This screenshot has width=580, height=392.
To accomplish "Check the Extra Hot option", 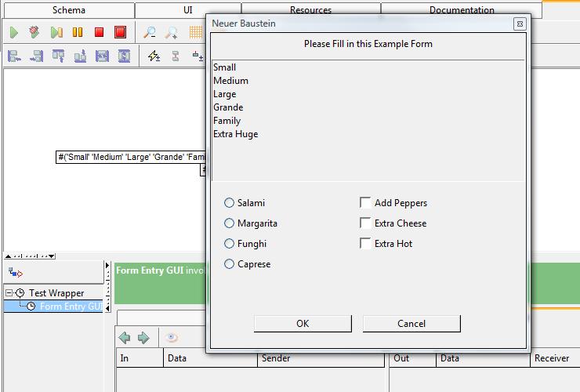I will (x=365, y=244).
